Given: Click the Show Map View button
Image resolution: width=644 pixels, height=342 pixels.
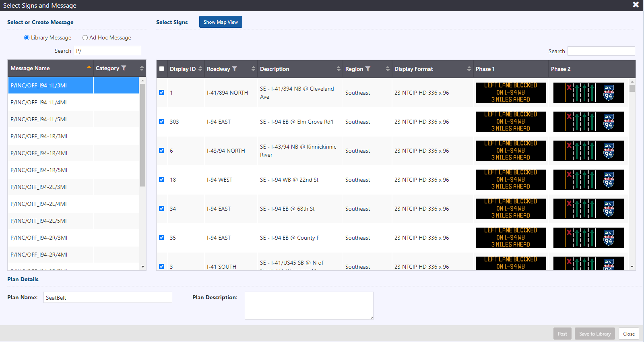Looking at the screenshot, I should (x=221, y=22).
